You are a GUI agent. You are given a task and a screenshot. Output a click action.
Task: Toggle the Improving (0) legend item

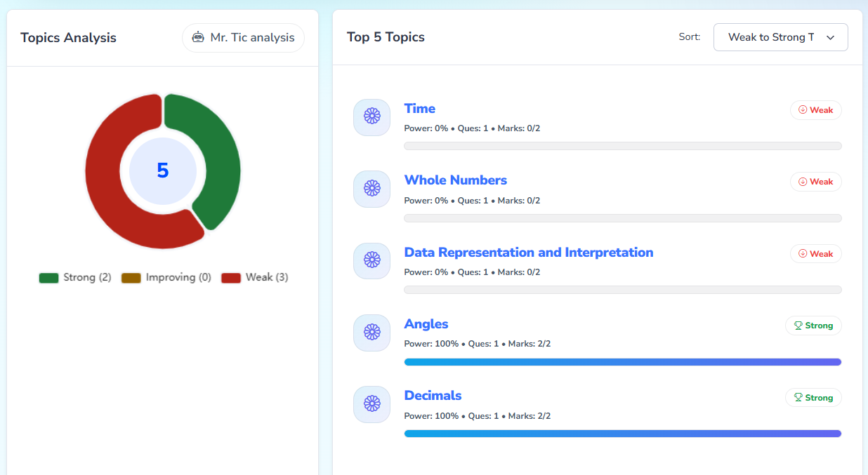pyautogui.click(x=166, y=277)
